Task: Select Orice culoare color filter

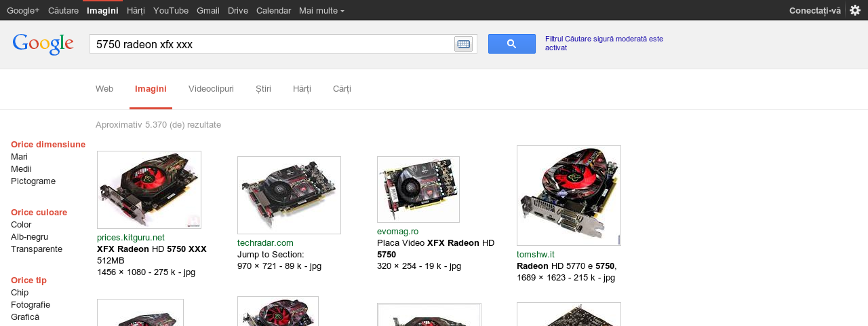Action: (x=39, y=213)
